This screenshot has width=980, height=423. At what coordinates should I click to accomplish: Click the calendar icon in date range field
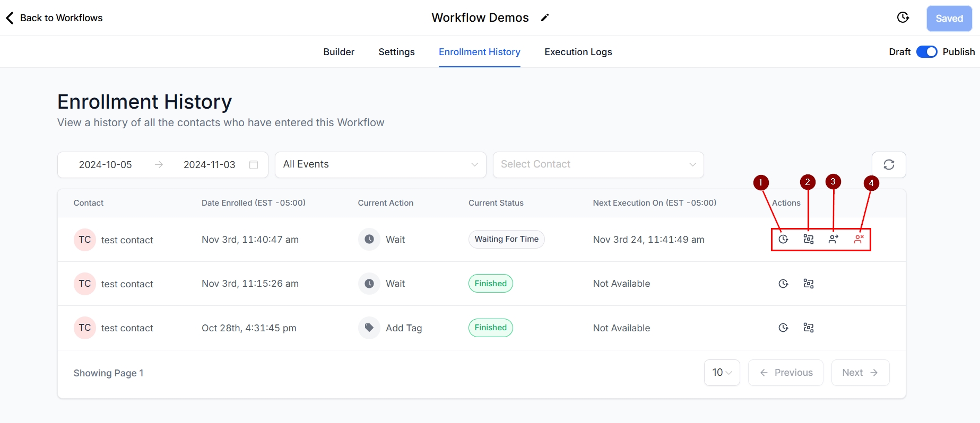click(x=254, y=165)
